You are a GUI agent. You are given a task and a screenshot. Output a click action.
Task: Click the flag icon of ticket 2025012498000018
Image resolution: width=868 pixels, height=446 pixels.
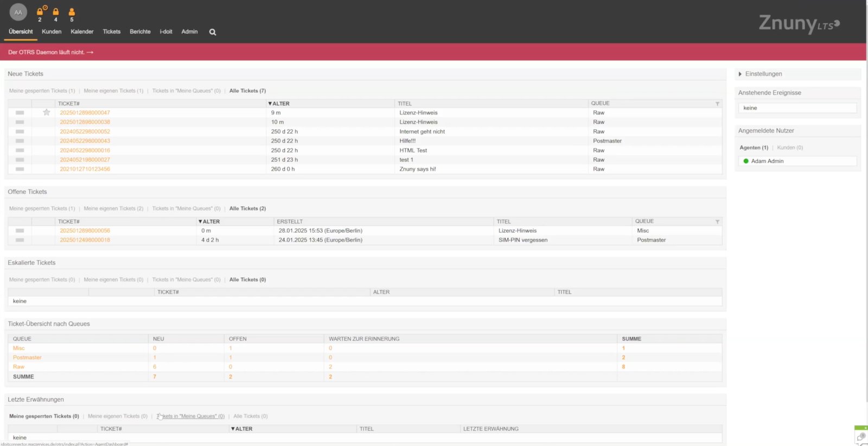coord(20,240)
